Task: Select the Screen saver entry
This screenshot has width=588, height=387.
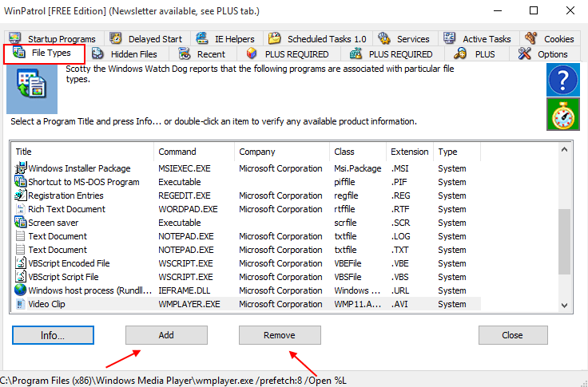Action: [248, 222]
